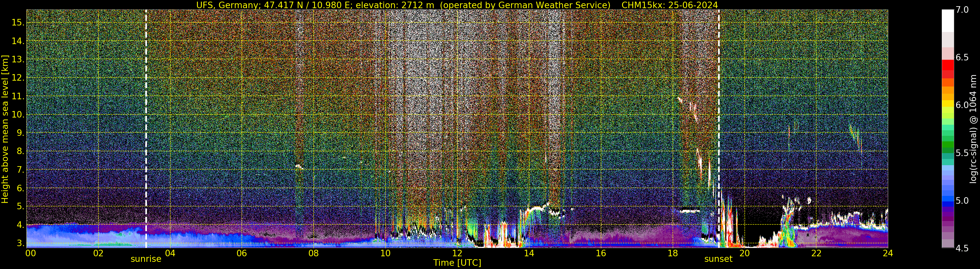980x269 pixels.
Task: Click the yellow segment of the colorbar near 6.0
Action: pyautogui.click(x=948, y=103)
